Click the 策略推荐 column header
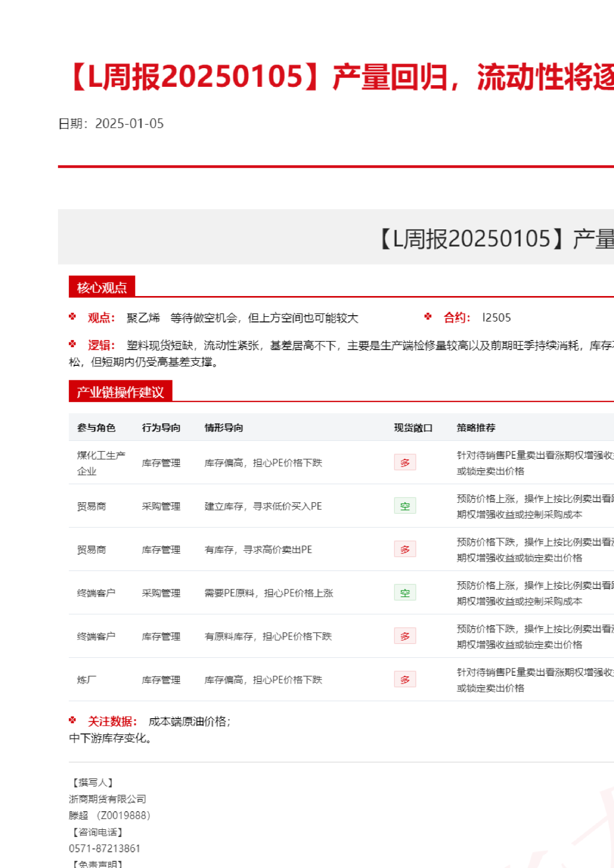This screenshot has height=868, width=614. [x=475, y=428]
